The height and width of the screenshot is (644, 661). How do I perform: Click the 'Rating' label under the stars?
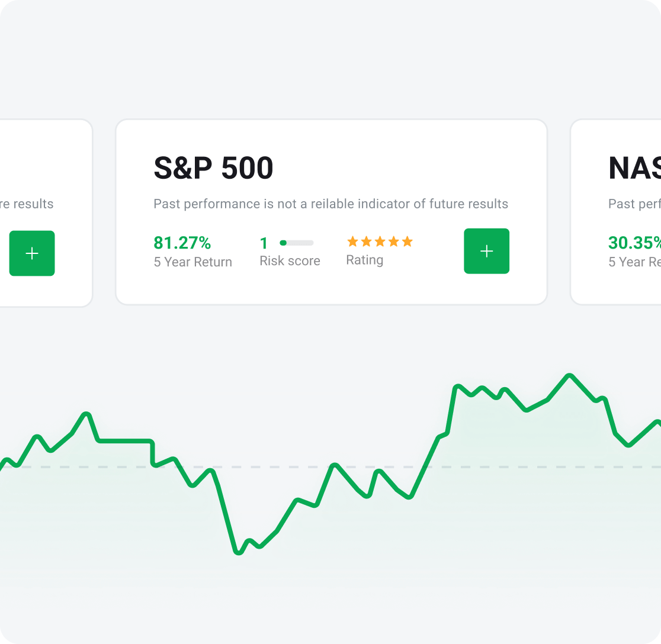(364, 260)
